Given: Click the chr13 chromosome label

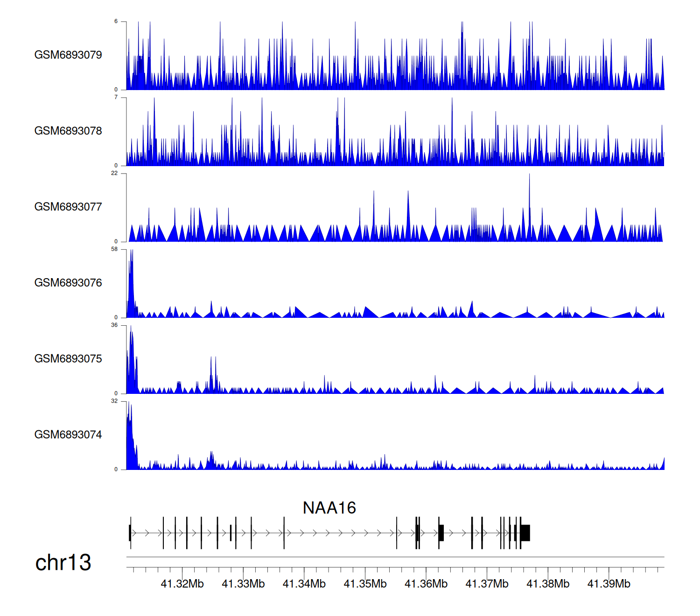Looking at the screenshot, I should pyautogui.click(x=63, y=562).
